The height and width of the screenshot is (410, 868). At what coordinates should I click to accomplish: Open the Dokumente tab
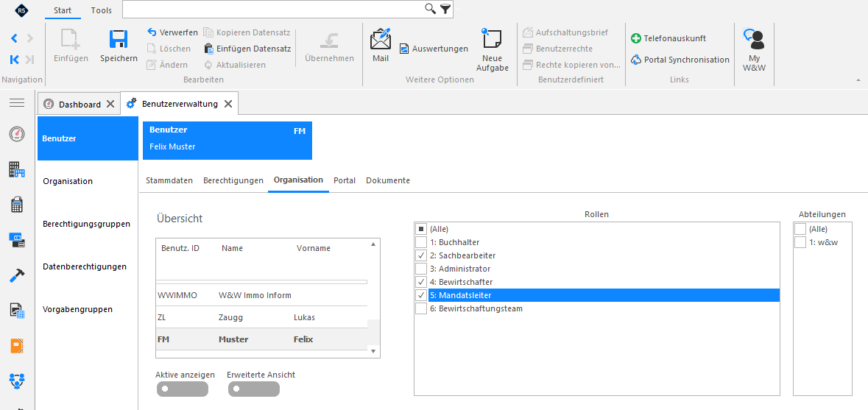tap(388, 181)
